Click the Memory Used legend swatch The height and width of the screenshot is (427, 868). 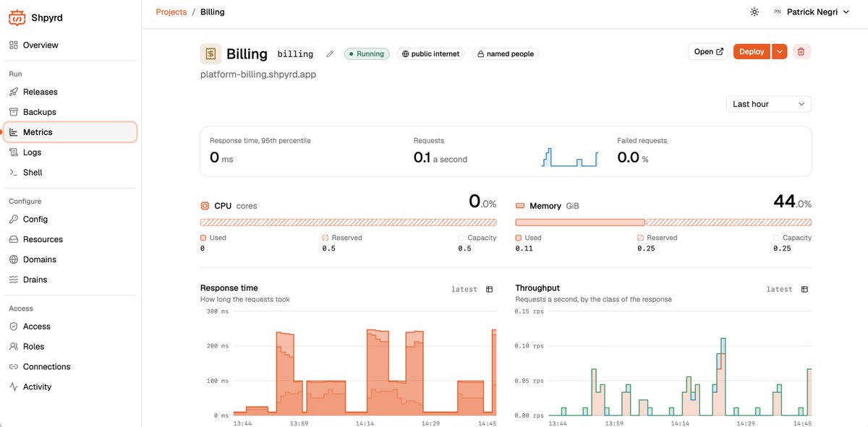(519, 238)
